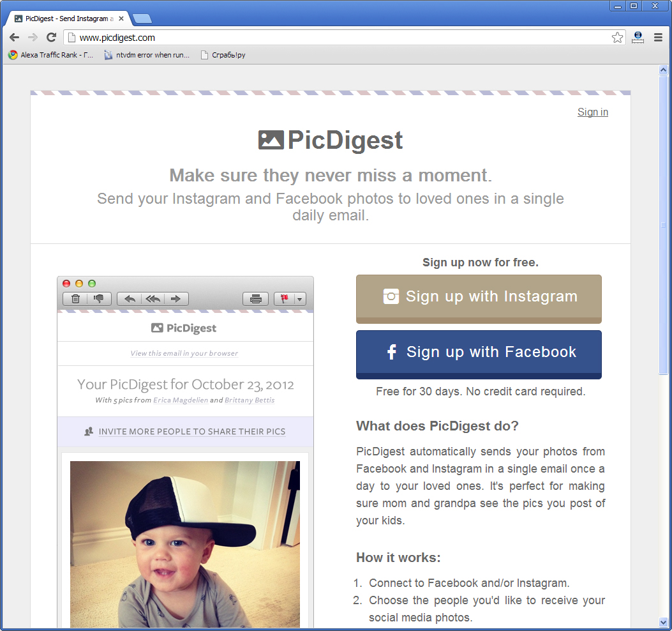The height and width of the screenshot is (631, 672).
Task: Open the Alexa Traffic Rank bookmark
Action: click(50, 55)
